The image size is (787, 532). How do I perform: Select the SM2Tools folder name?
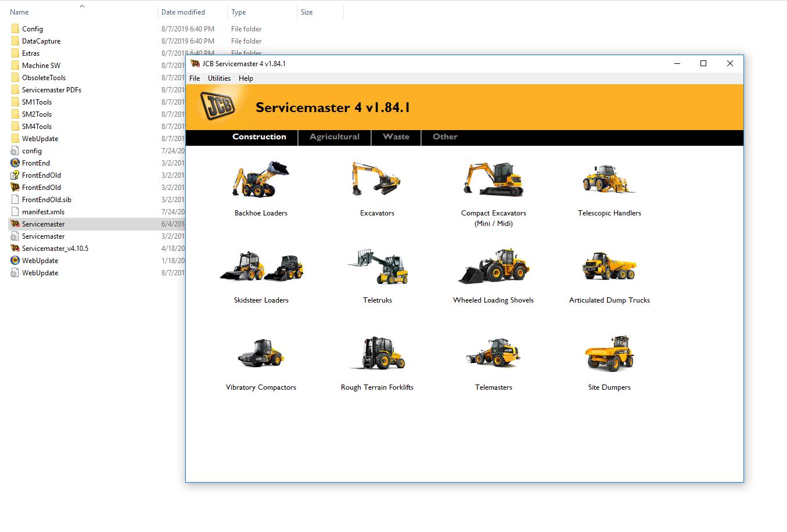(37, 114)
